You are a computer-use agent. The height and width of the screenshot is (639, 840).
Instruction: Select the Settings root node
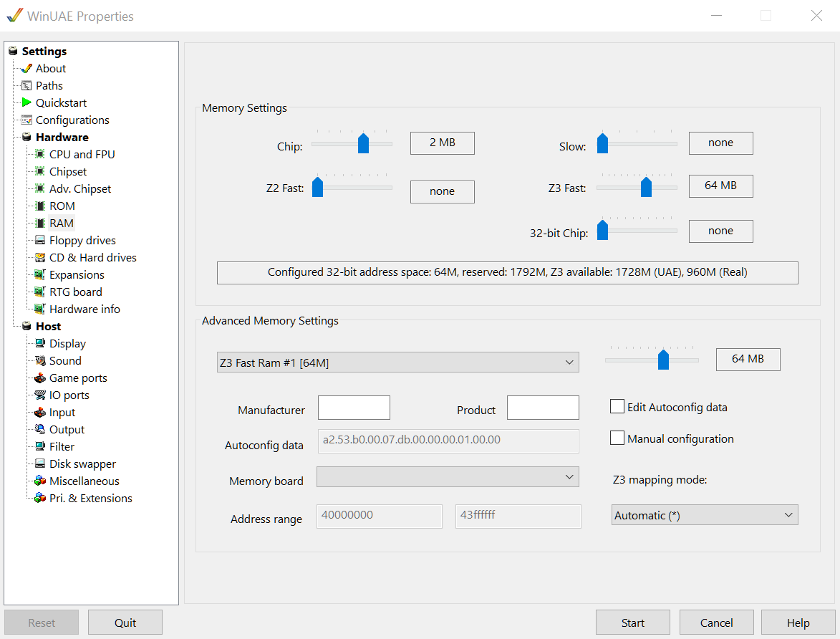[44, 52]
